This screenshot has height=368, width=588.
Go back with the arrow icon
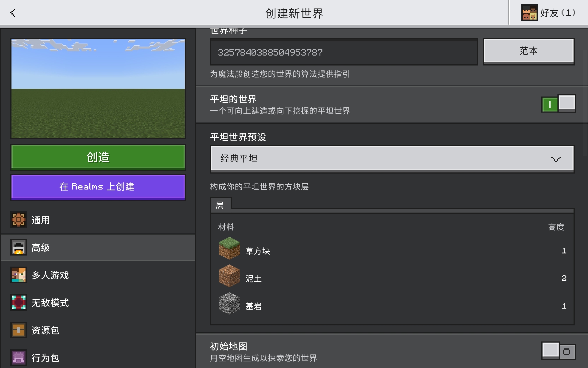pyautogui.click(x=13, y=13)
